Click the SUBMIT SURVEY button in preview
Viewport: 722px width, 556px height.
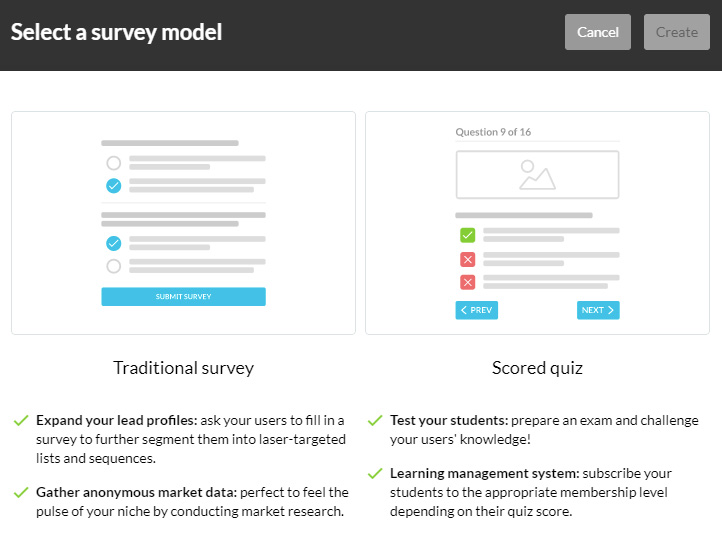tap(183, 297)
